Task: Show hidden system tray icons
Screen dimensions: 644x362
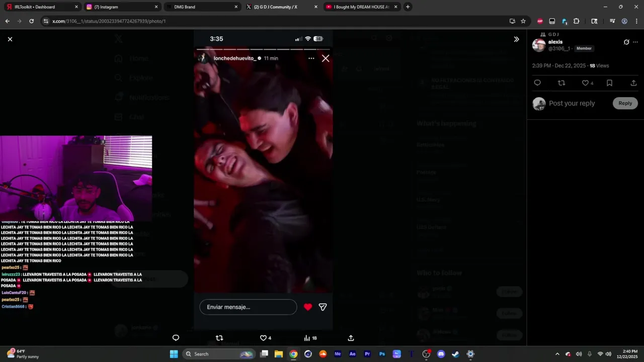Action: 557,354
